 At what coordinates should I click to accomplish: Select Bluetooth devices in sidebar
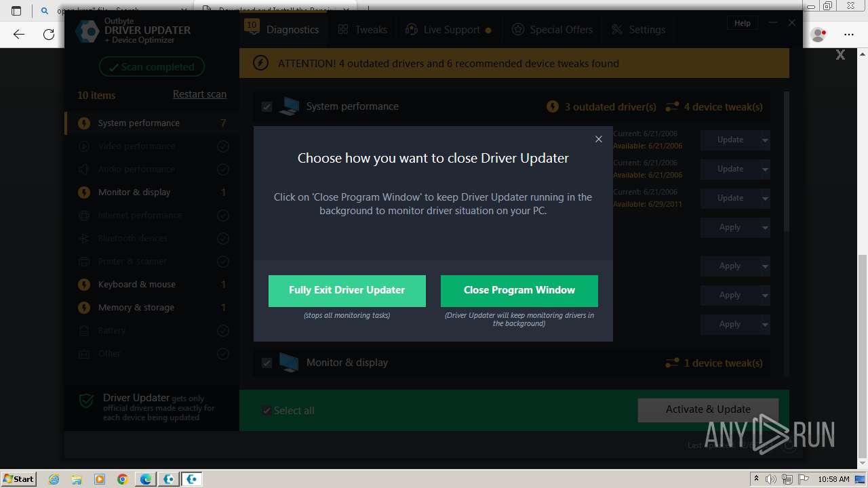pos(152,239)
